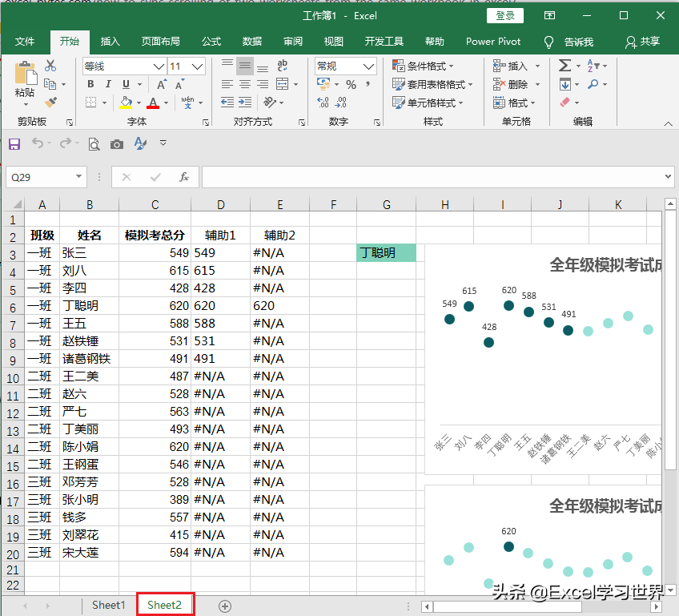Screen dimensions: 679x616
Task: Click the Spelling check icon
Action: (x=140, y=143)
